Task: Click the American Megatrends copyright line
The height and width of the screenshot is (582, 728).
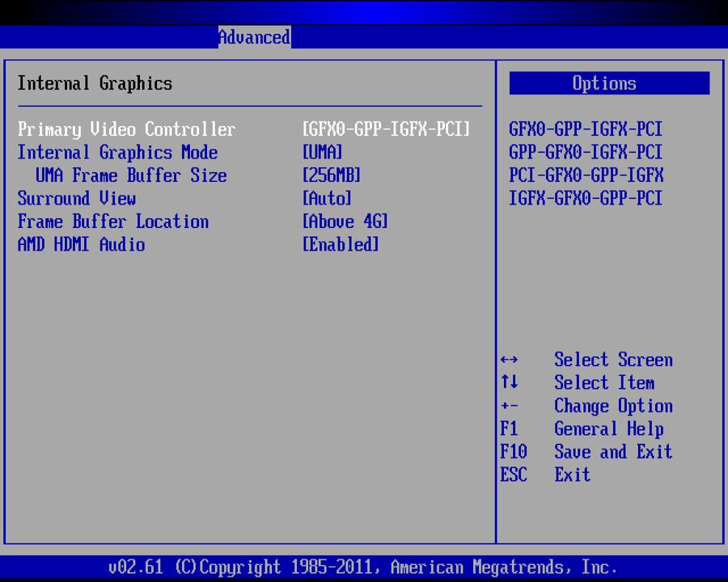Action: (362, 567)
